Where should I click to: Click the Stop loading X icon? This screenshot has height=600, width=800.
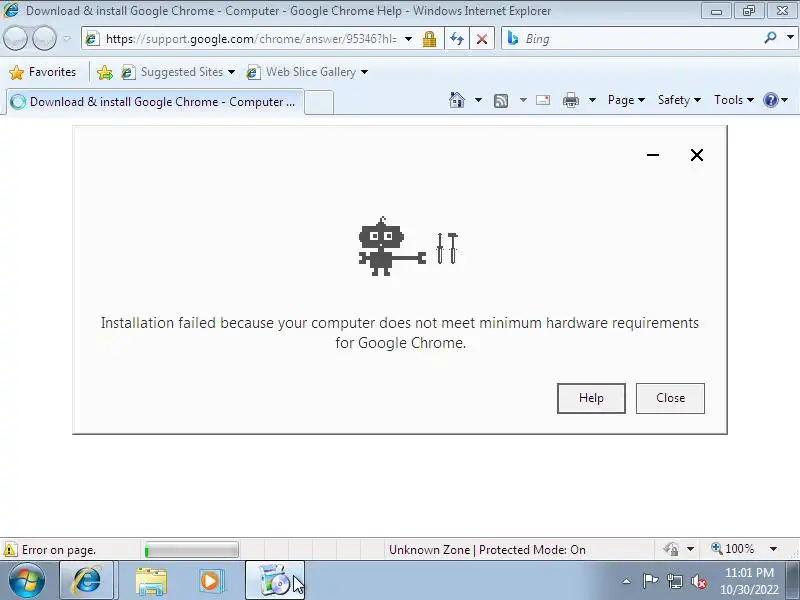[481, 39]
